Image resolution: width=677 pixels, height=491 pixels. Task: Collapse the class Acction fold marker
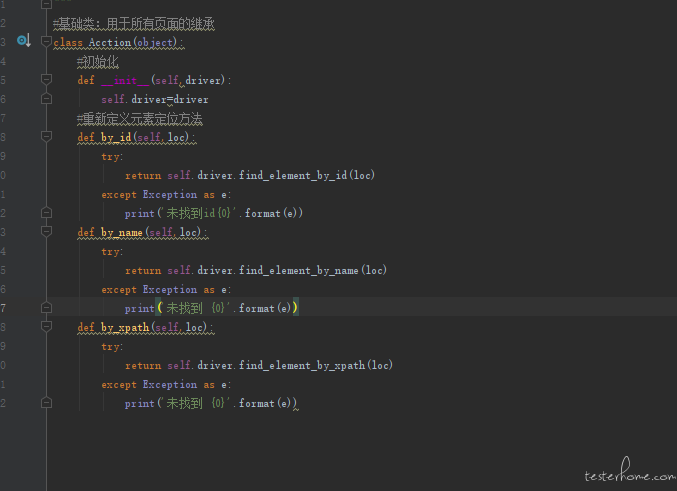coord(46,41)
